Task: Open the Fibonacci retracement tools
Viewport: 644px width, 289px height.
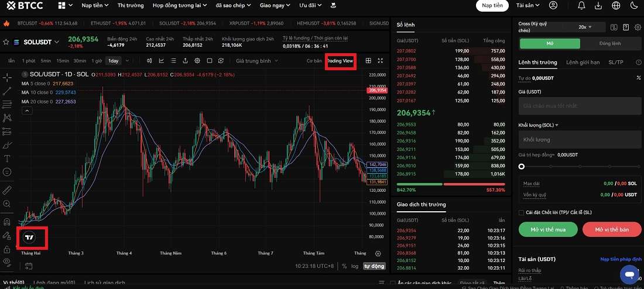Action: 7,105
